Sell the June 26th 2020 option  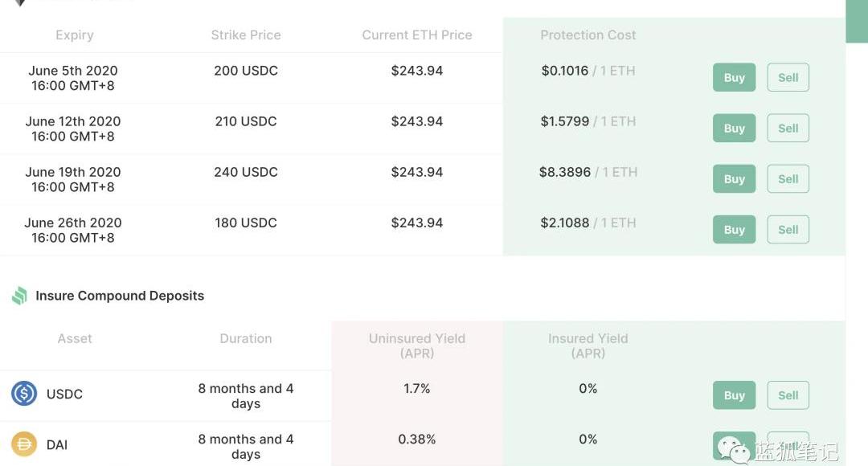tap(788, 230)
